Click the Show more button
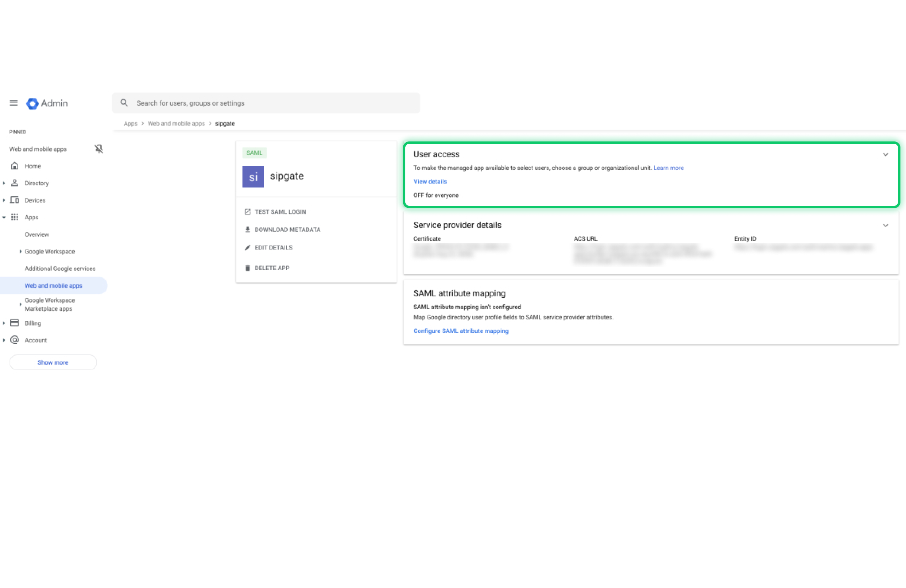This screenshot has width=906, height=588. (x=53, y=362)
